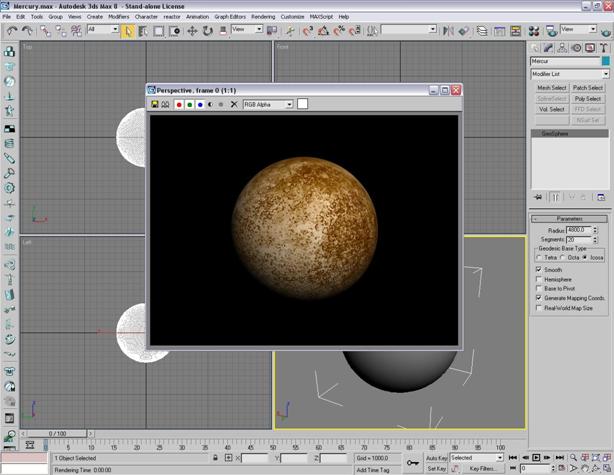The height and width of the screenshot is (475, 614).
Task: Enable the Hemisphere checkbox
Action: 540,279
